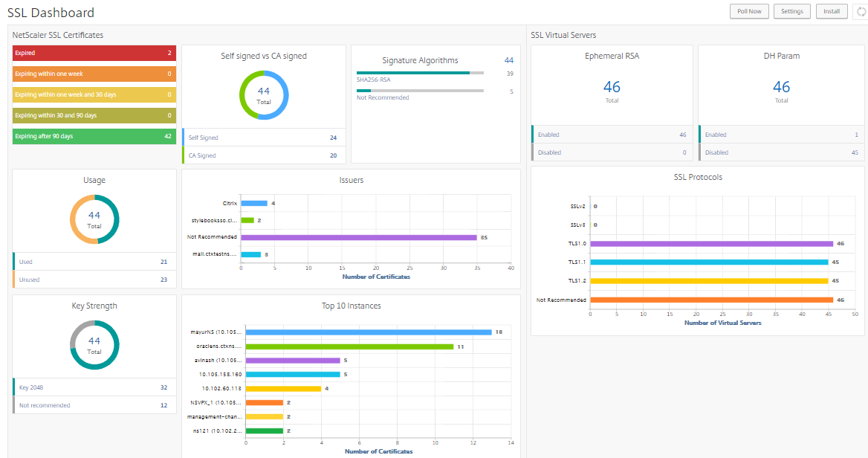Viewport: 868px width, 458px height.
Task: Open Expiring within 30 and 90 days row
Action: pos(94,115)
